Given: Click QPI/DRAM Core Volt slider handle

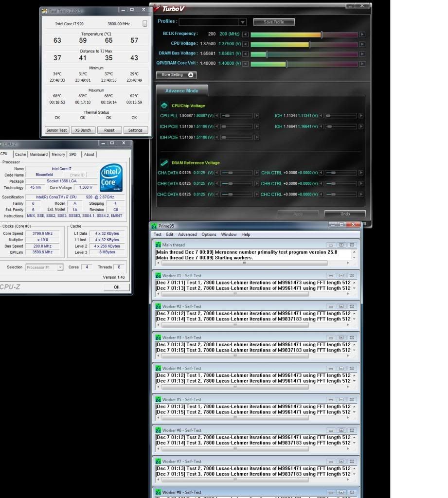Looking at the screenshot, I should 287,64.
